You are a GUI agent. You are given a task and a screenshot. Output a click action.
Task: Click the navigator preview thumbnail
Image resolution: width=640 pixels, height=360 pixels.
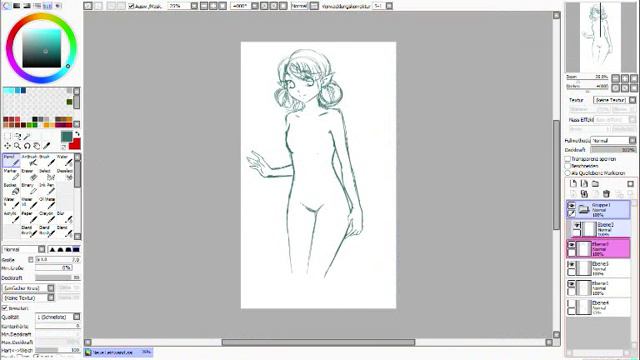tap(600, 38)
